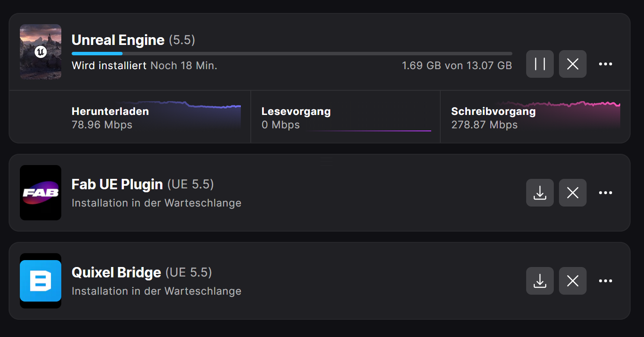644x337 pixels.
Task: Cancel the Unreal Engine download
Action: point(572,64)
